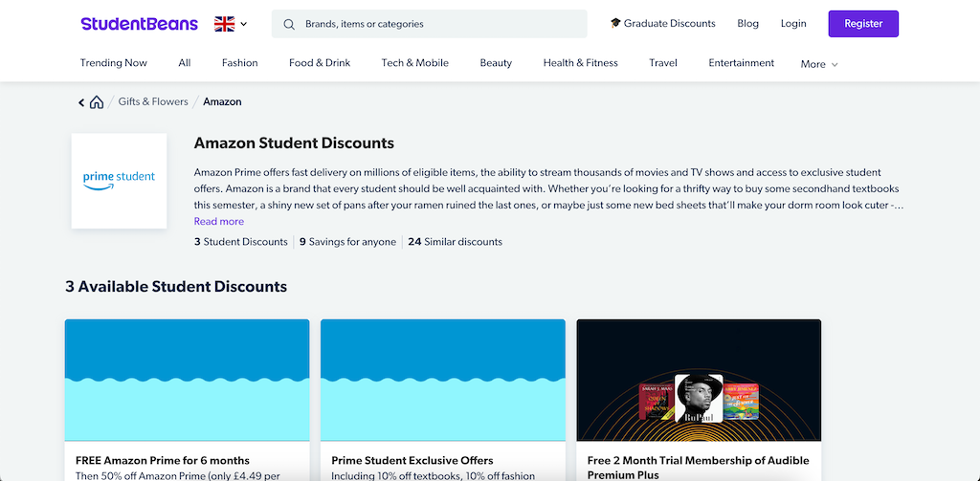Image resolution: width=980 pixels, height=481 pixels.
Task: Open Prime Student Exclusive Offers card
Action: pos(442,400)
